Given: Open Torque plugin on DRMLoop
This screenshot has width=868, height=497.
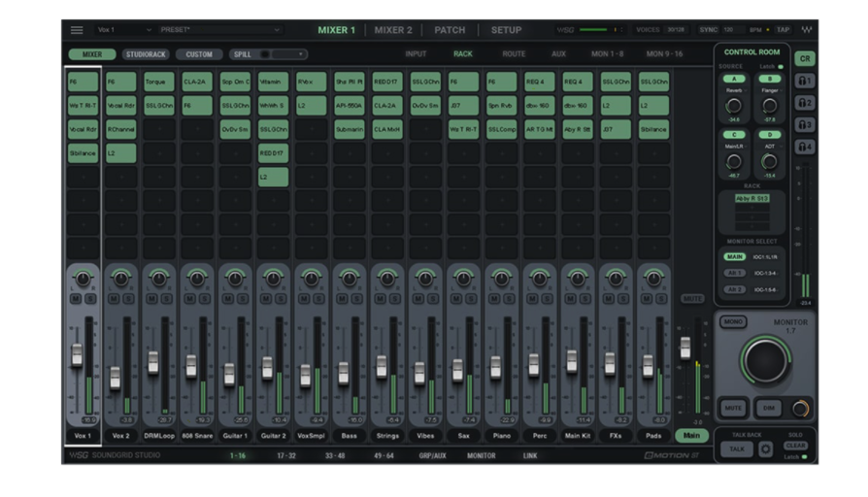Looking at the screenshot, I should coord(159,82).
